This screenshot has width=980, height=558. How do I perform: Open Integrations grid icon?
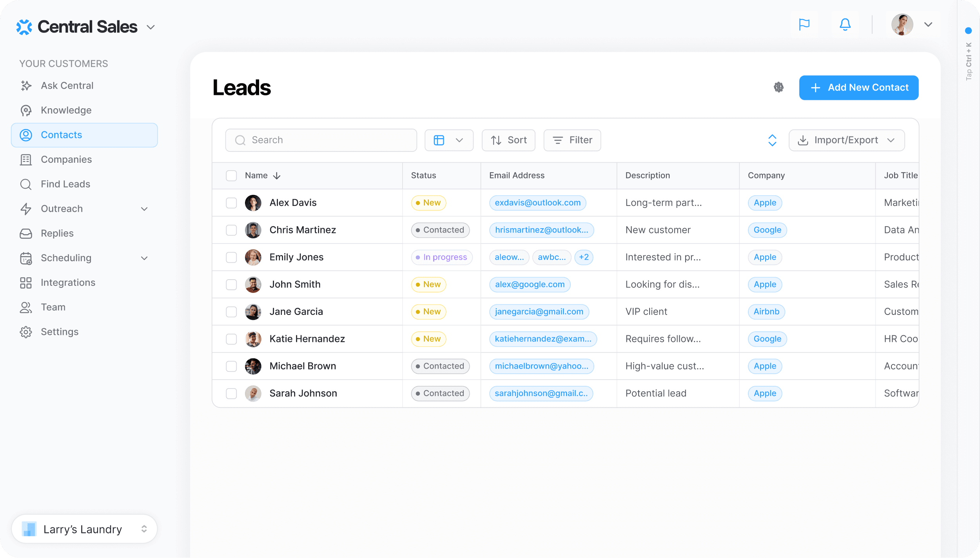tap(26, 283)
